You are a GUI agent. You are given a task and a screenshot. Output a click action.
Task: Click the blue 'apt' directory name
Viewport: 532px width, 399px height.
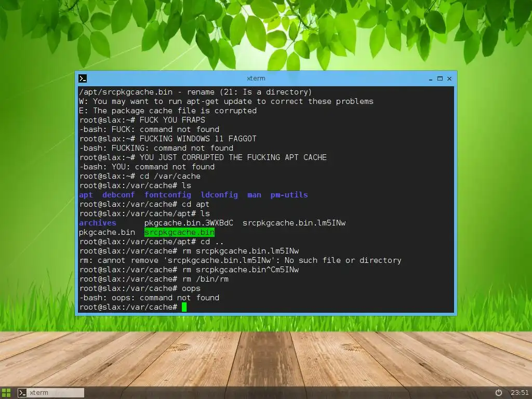86,195
